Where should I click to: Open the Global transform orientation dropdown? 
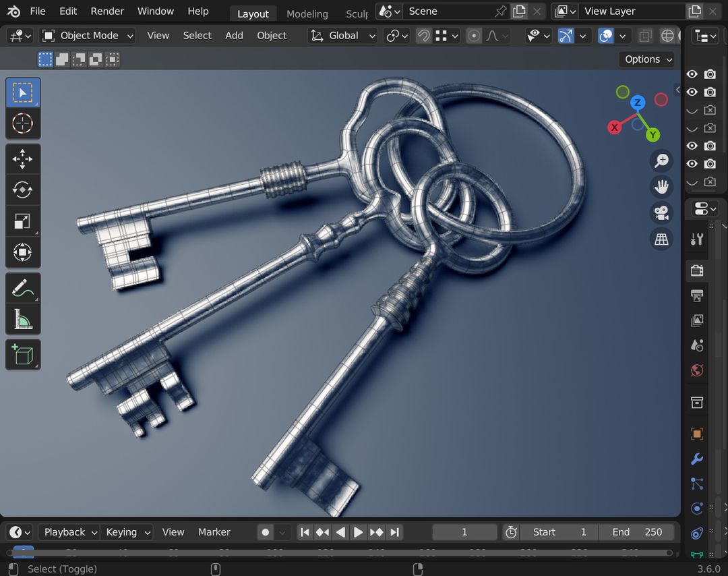click(342, 36)
